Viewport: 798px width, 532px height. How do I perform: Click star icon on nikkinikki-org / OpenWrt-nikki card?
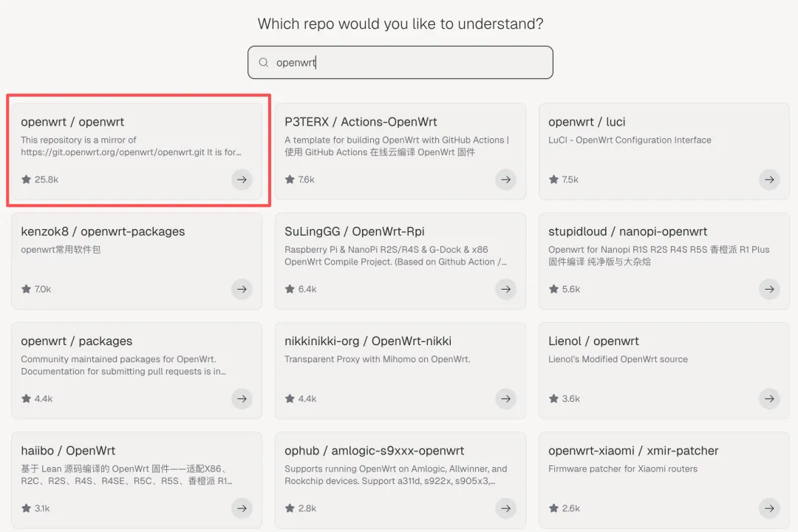pos(290,398)
